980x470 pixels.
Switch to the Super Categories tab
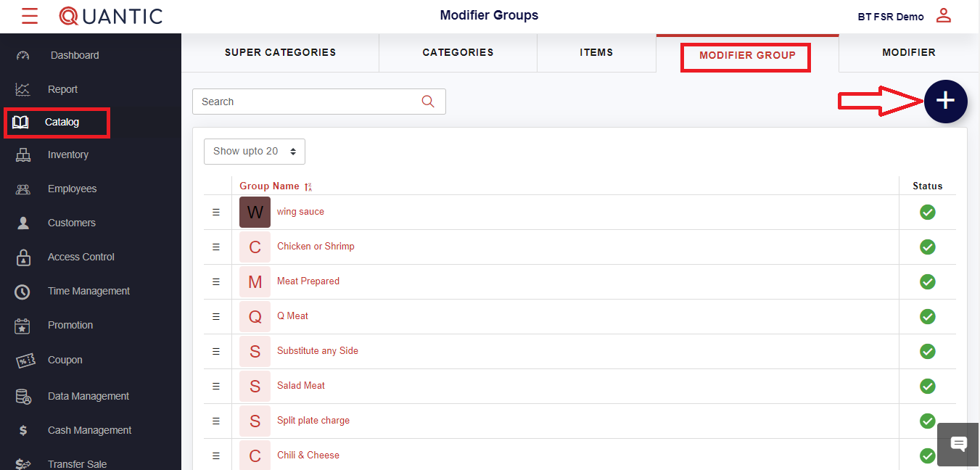pos(280,53)
